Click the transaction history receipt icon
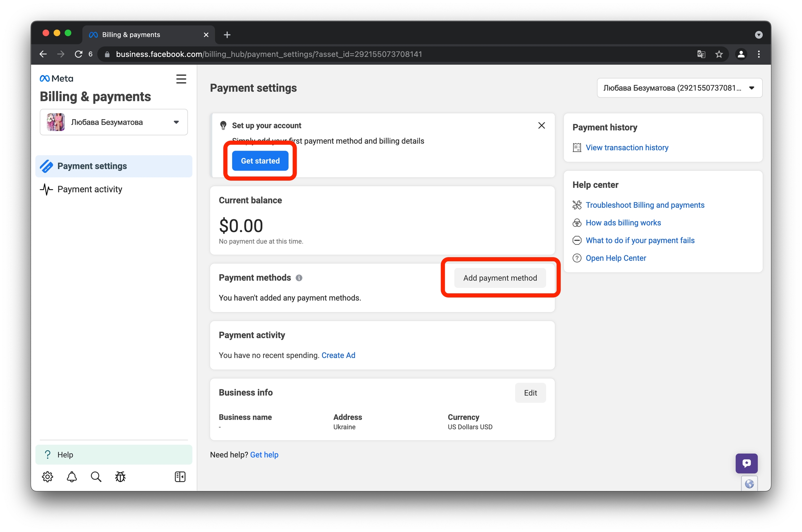 point(577,148)
